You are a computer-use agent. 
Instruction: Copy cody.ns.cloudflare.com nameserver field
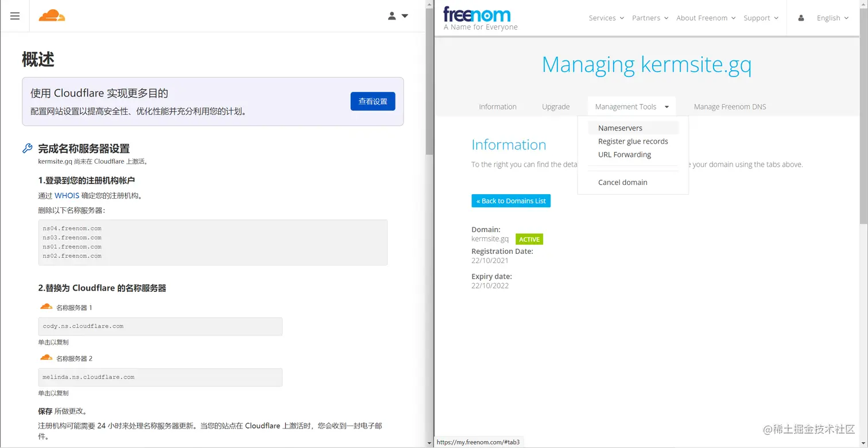[x=160, y=326]
